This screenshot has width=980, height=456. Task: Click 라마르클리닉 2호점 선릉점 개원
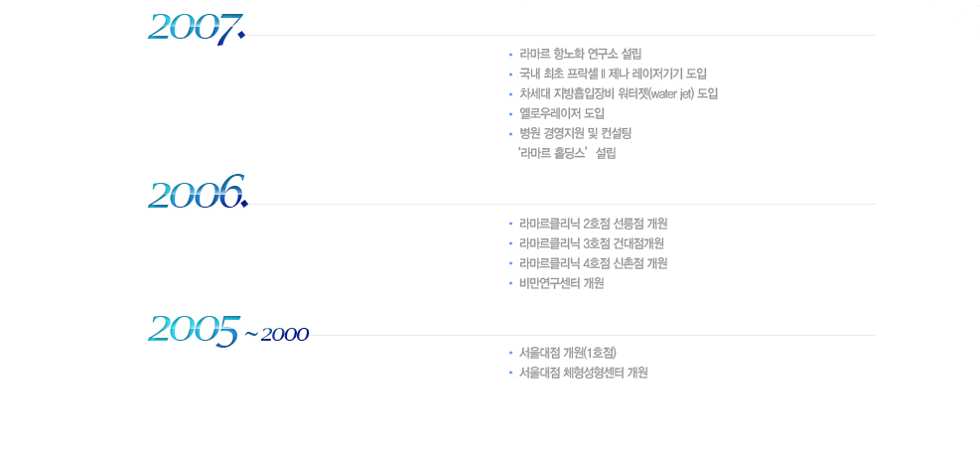coord(593,224)
